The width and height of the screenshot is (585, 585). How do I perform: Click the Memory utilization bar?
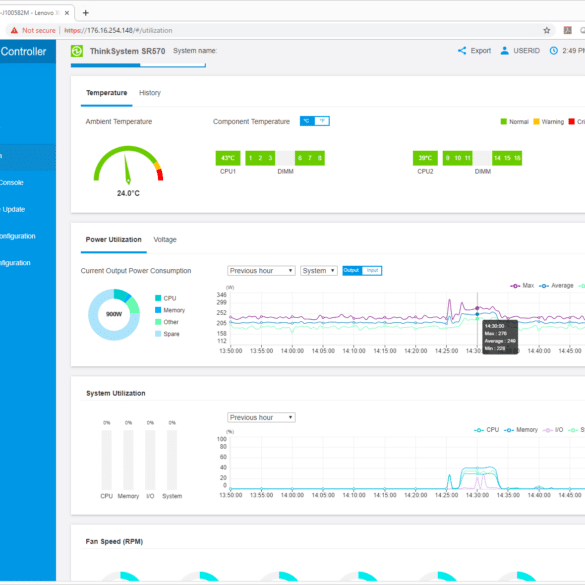128,460
